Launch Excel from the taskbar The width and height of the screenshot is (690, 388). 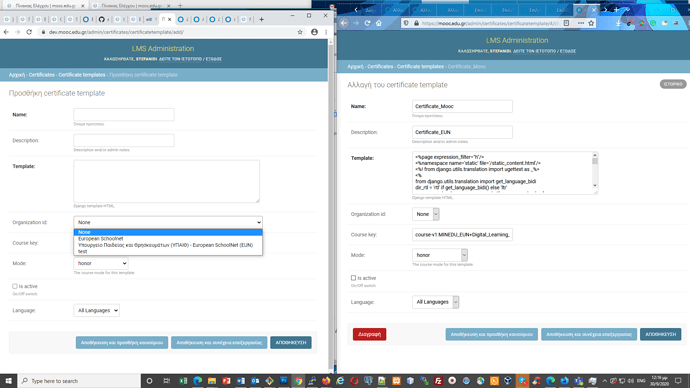183,381
